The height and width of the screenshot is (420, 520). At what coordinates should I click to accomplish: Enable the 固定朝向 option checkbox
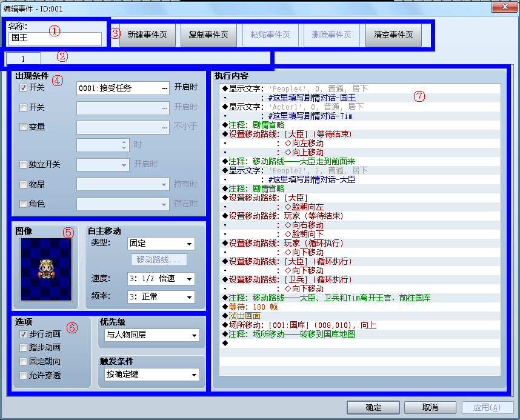point(23,361)
